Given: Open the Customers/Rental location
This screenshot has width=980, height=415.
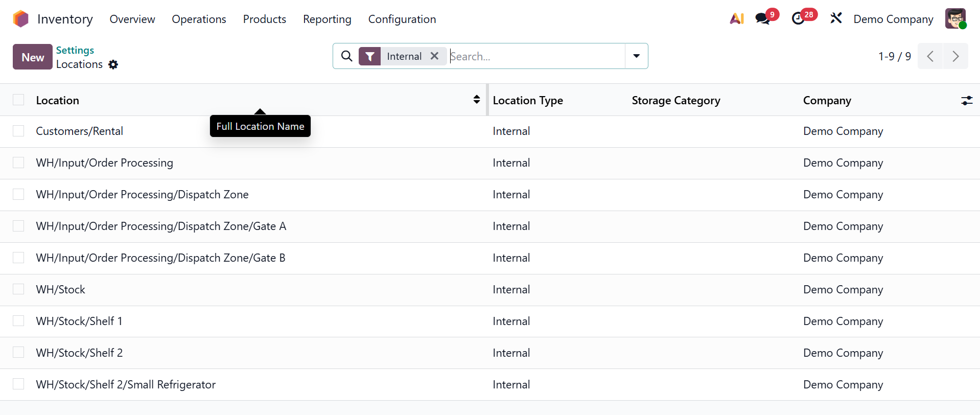Looking at the screenshot, I should tap(79, 131).
